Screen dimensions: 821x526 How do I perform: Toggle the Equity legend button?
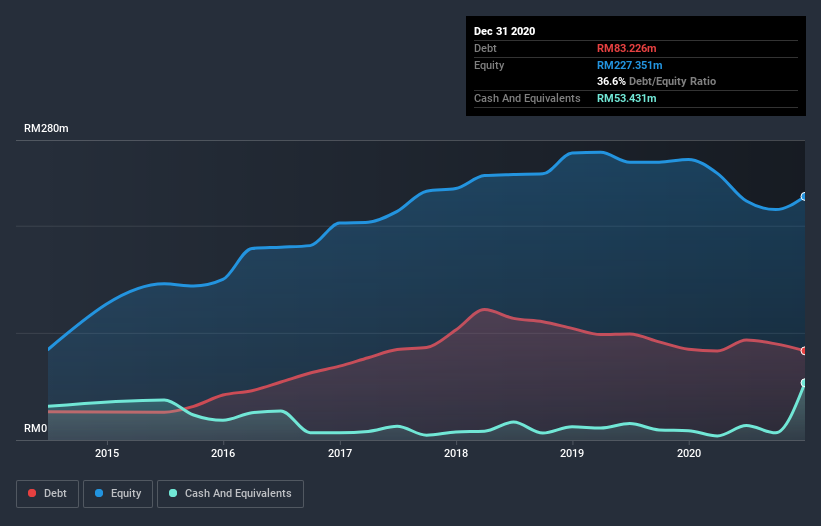click(118, 494)
